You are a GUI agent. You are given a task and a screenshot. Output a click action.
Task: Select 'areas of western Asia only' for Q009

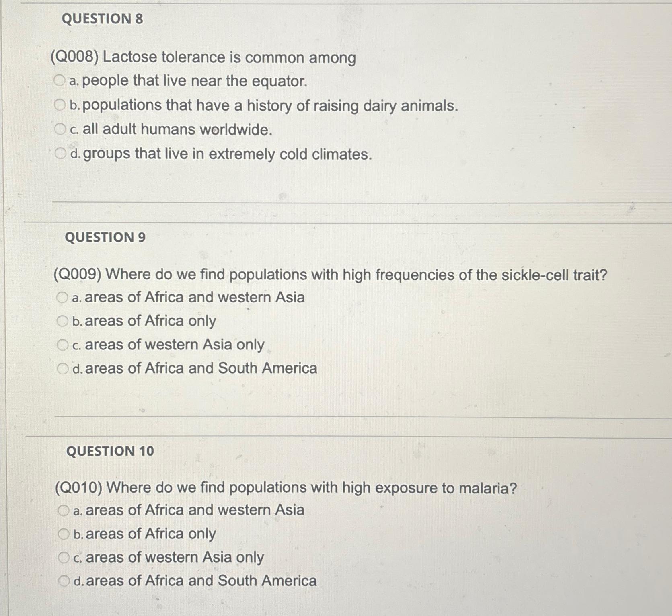pyautogui.click(x=62, y=344)
